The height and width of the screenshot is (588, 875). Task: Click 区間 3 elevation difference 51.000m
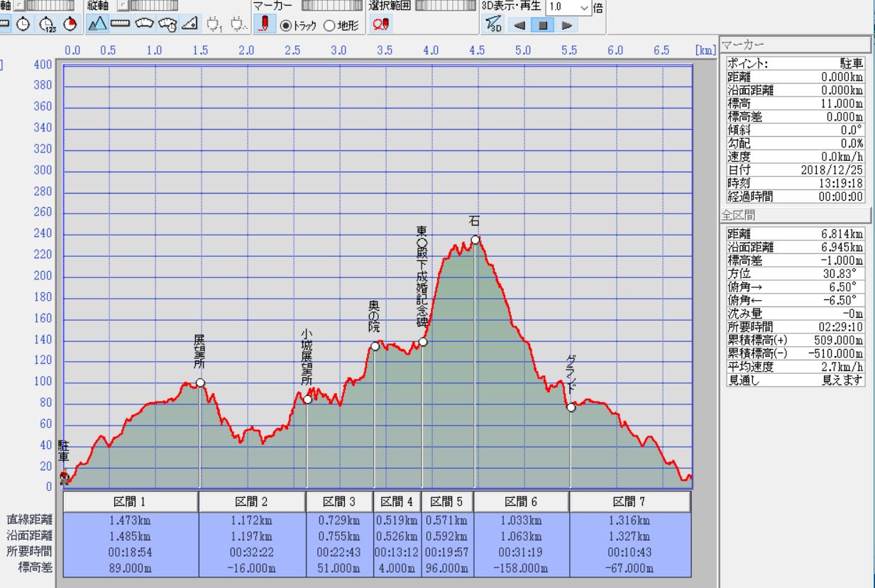(x=339, y=568)
